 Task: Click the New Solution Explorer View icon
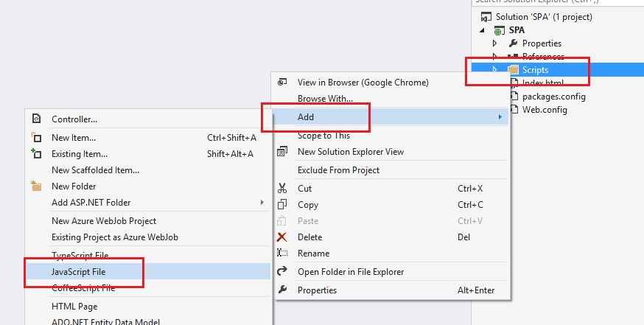click(282, 152)
